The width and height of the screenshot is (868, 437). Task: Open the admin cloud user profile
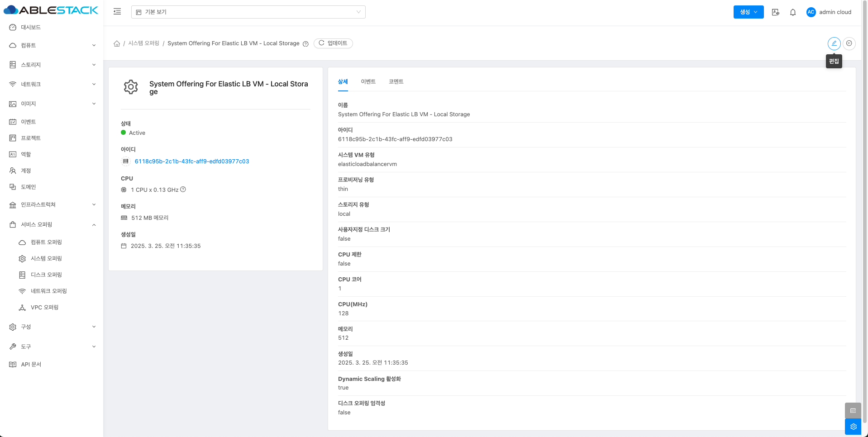(x=829, y=12)
